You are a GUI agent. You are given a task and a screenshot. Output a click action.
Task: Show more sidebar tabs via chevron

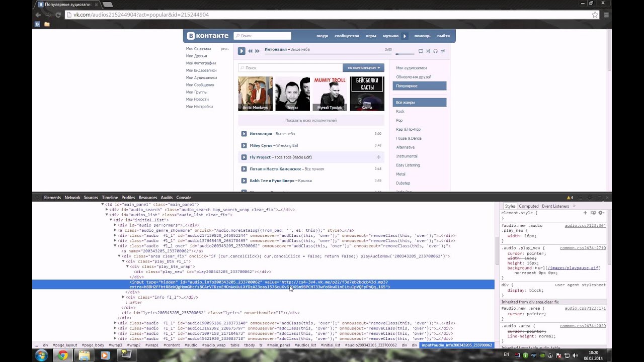point(574,206)
